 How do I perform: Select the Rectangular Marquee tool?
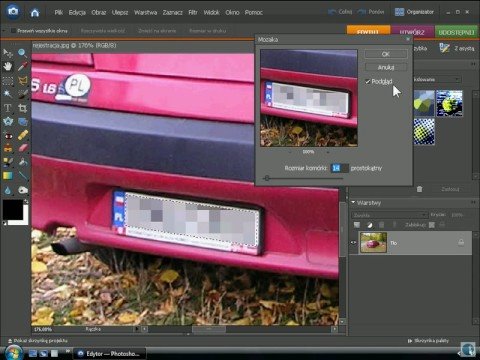[x=7, y=81]
